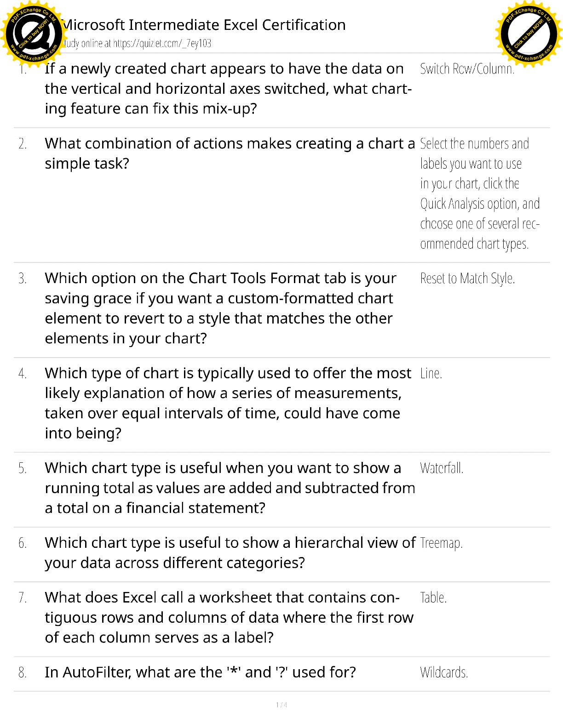Click the Microsoft Intermediate Excel Certification title
This screenshot has height=728, width=563.
(204, 25)
